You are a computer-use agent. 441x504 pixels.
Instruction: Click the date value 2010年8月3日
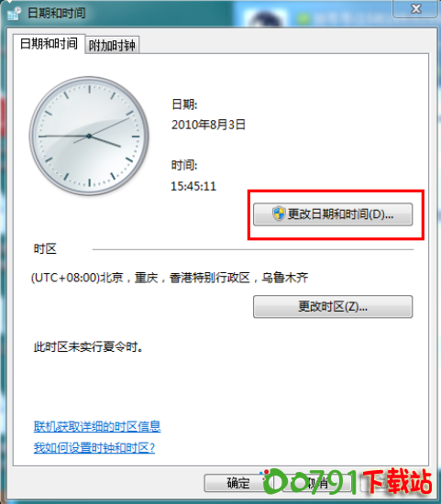[x=208, y=125]
